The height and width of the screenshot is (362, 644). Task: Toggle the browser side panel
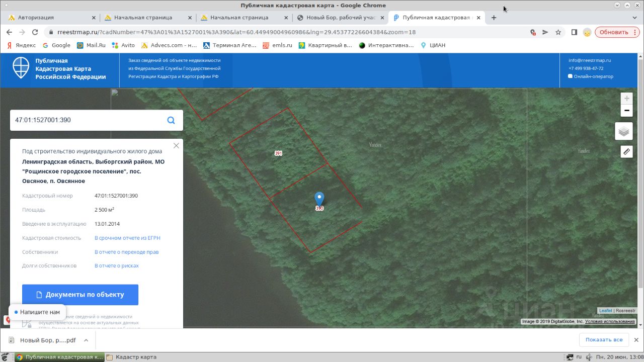pyautogui.click(x=574, y=32)
